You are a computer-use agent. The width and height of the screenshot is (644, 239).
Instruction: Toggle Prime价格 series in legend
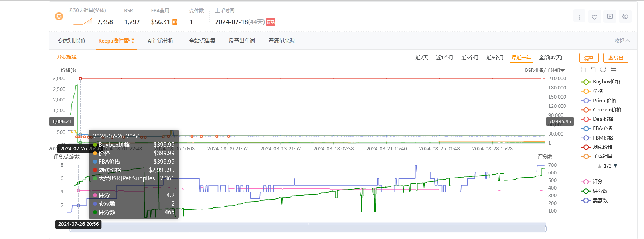[599, 101]
